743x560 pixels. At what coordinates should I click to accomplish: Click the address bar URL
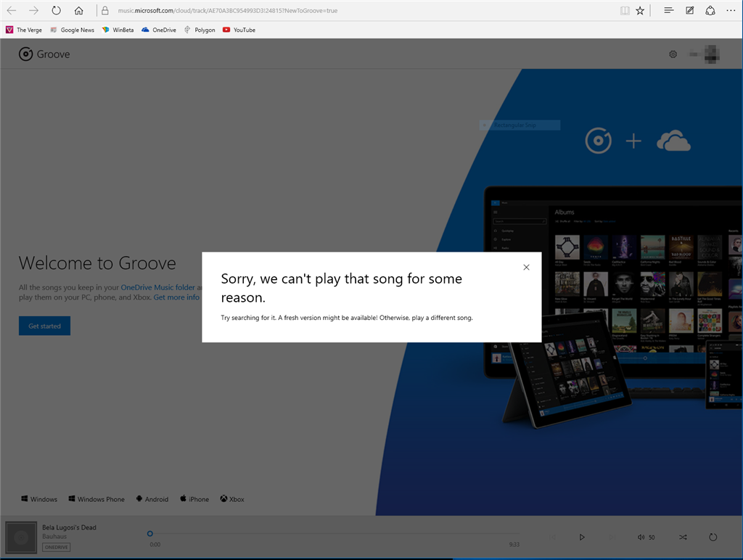[227, 10]
